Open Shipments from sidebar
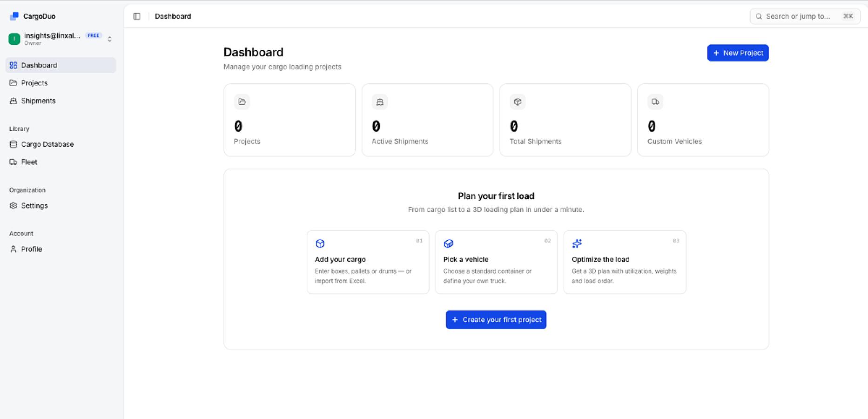 click(61, 101)
